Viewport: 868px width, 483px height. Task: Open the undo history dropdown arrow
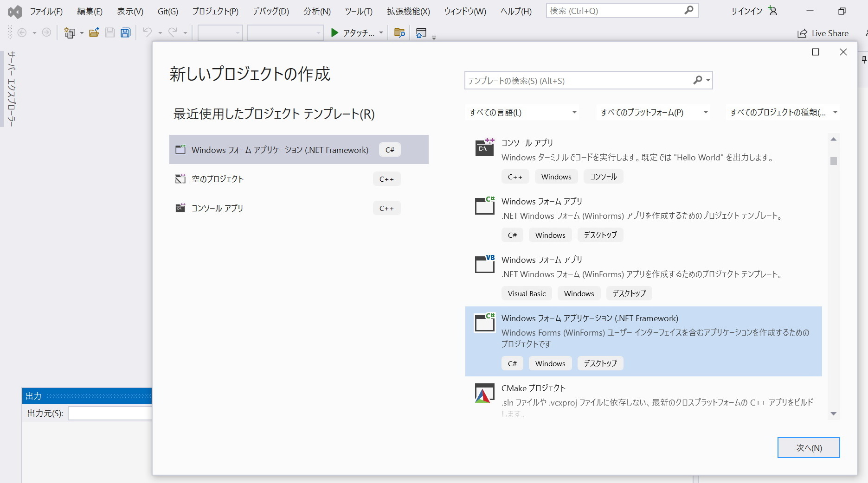(160, 33)
